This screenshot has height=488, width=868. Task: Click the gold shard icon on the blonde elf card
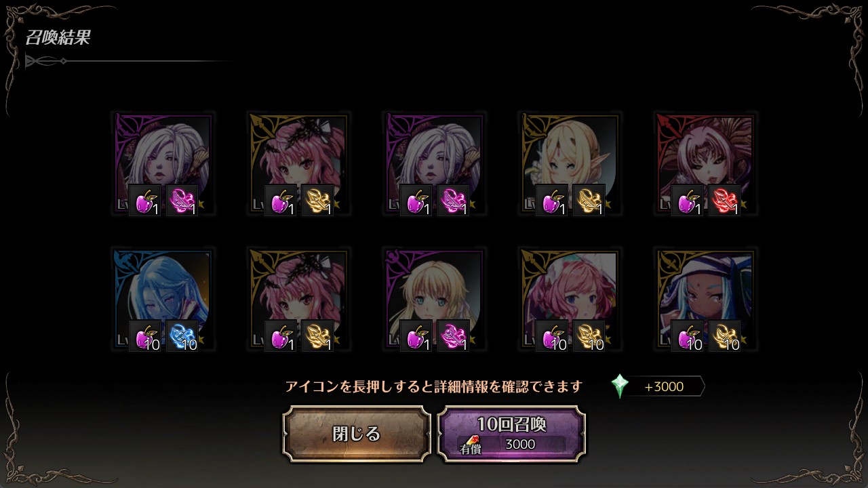(589, 200)
